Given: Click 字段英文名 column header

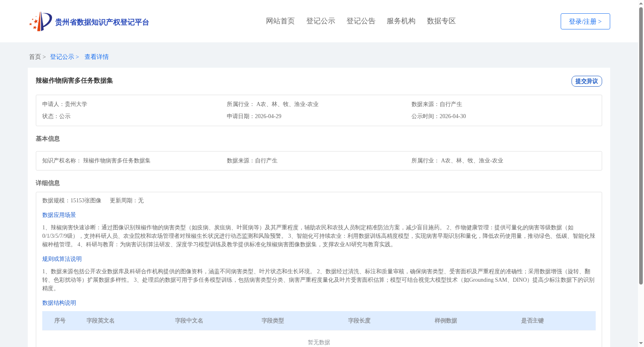Looking at the screenshot, I should (101, 320).
